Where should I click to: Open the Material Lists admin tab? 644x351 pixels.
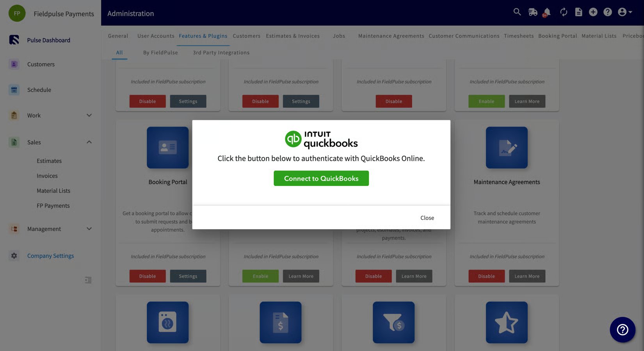pos(599,36)
